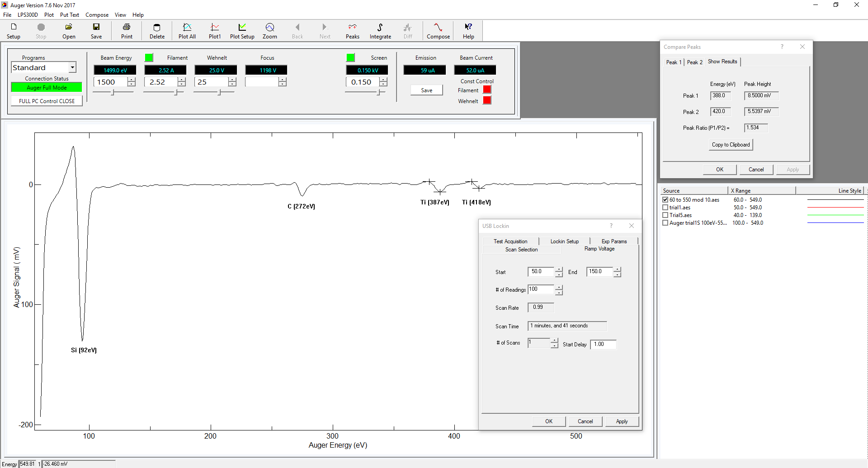Open the LPS300D menu

(28, 15)
